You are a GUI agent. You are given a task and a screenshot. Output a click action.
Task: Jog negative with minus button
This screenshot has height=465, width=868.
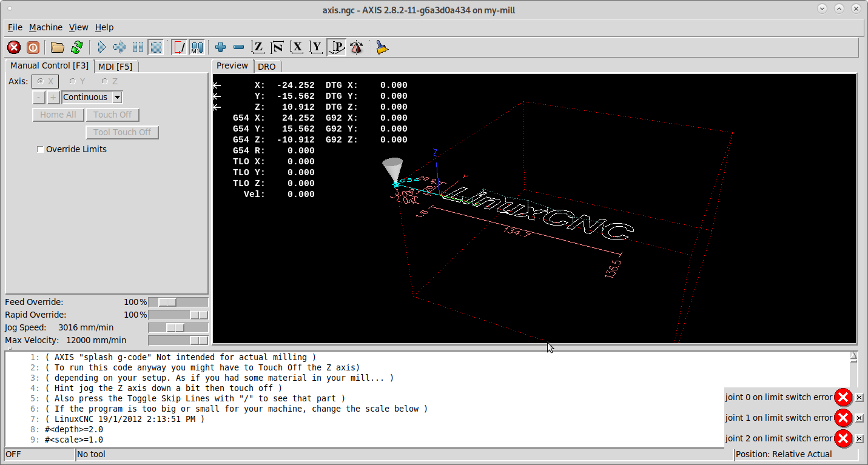[x=39, y=97]
